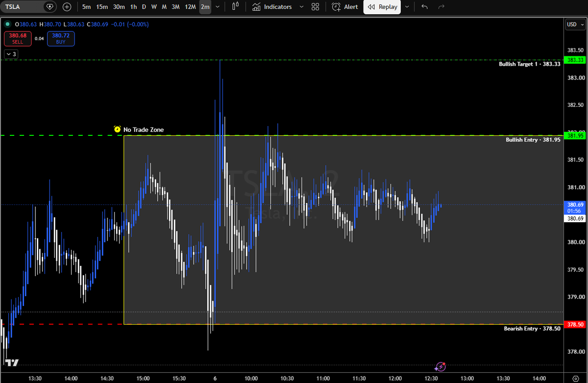Create an Alert
Viewport: 588px width, 383px height.
(344, 7)
